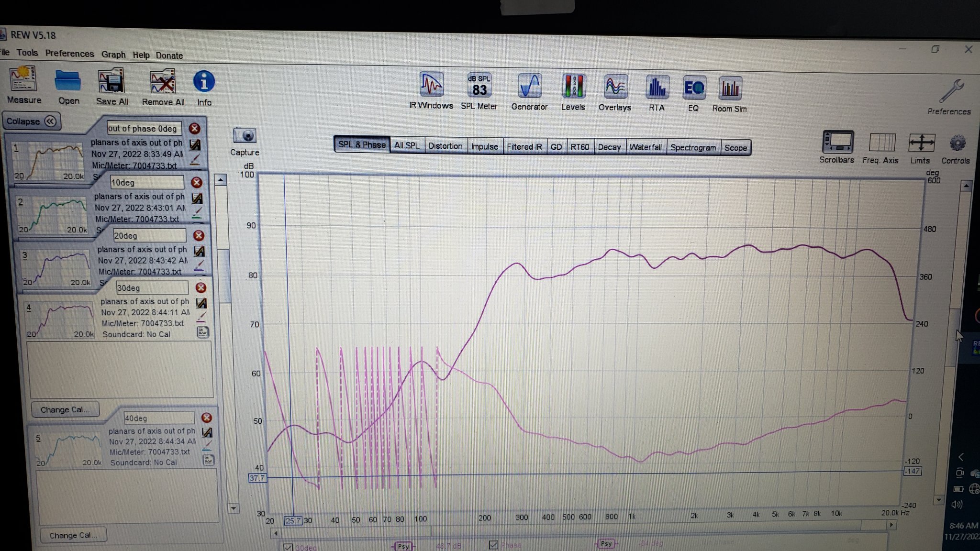Screen dimensions: 980x551
Task: Click Change Cal button under 40deg measurement
Action: click(x=73, y=535)
